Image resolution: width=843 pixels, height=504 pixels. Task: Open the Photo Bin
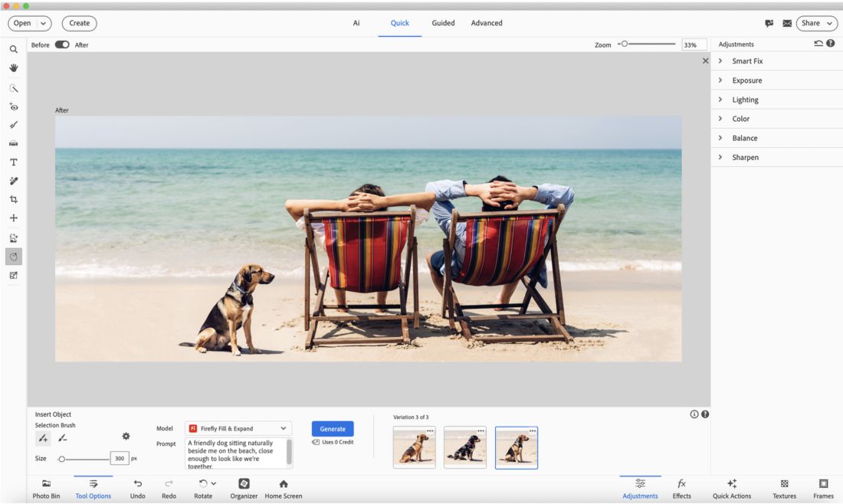pyautogui.click(x=46, y=489)
